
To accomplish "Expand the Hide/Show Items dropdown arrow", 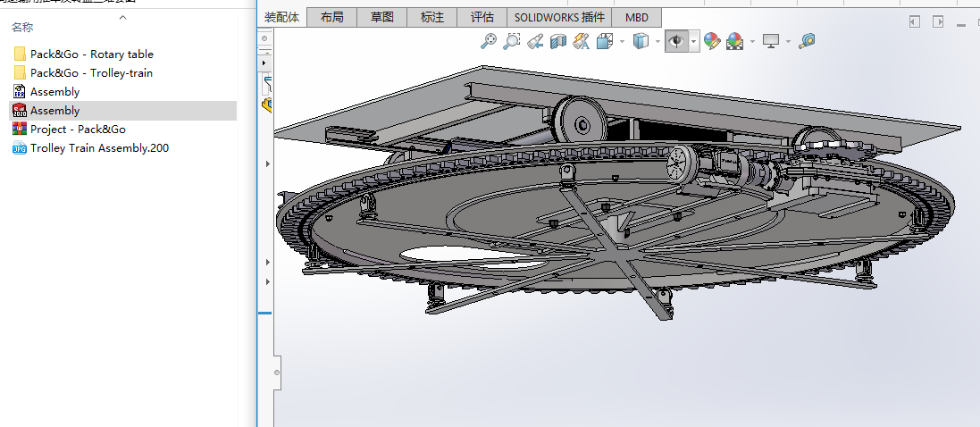I will click(694, 41).
